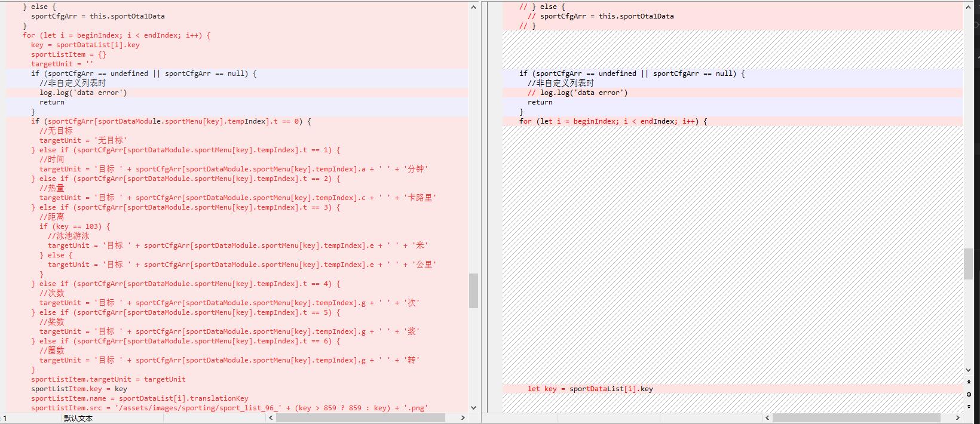Click the line number 1 in status bar
Viewport: 980px width, 424px height.
click(x=5, y=419)
